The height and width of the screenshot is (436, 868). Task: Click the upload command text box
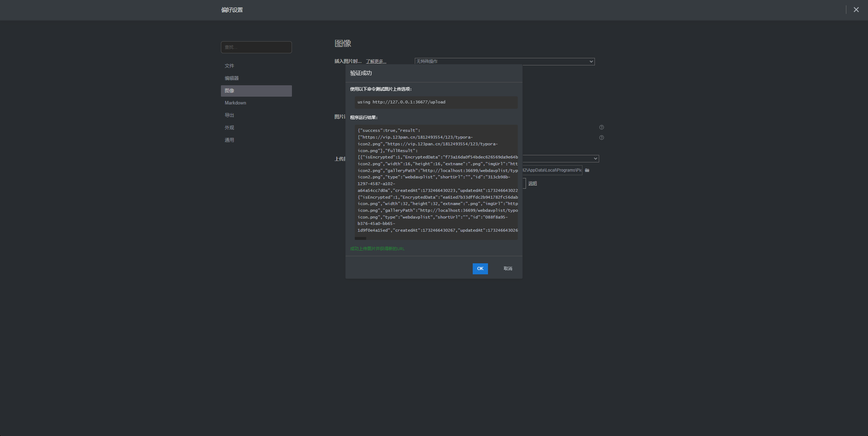[x=436, y=102]
